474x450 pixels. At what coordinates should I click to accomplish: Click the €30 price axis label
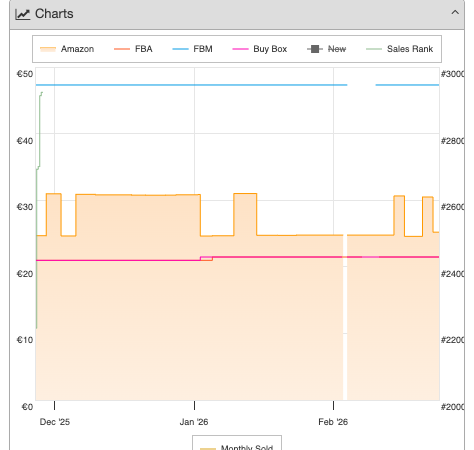tap(25, 207)
